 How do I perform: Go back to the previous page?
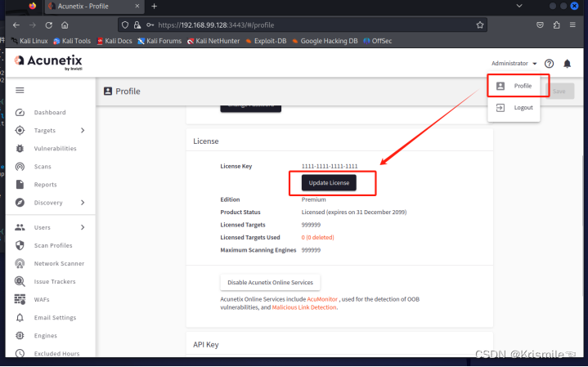point(16,25)
